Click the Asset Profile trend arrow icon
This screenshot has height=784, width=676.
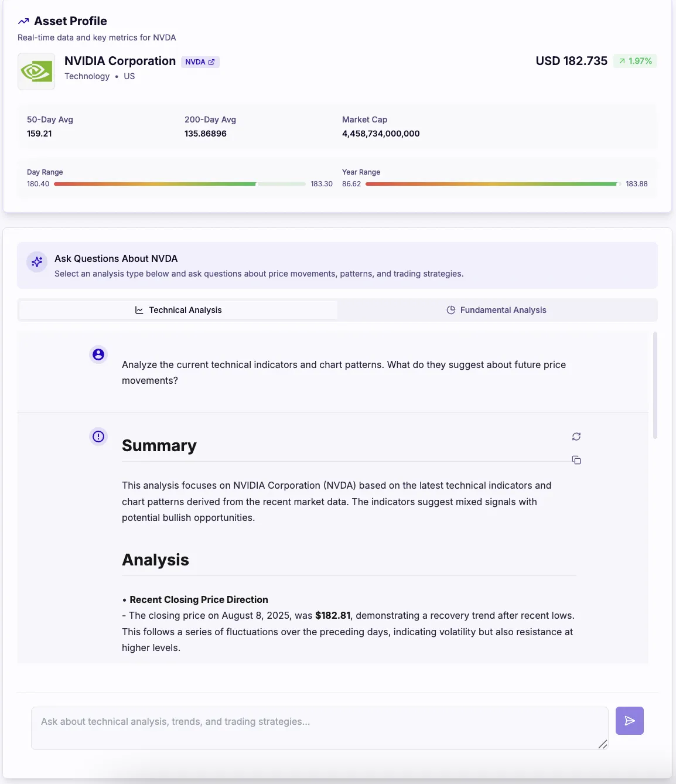click(23, 22)
